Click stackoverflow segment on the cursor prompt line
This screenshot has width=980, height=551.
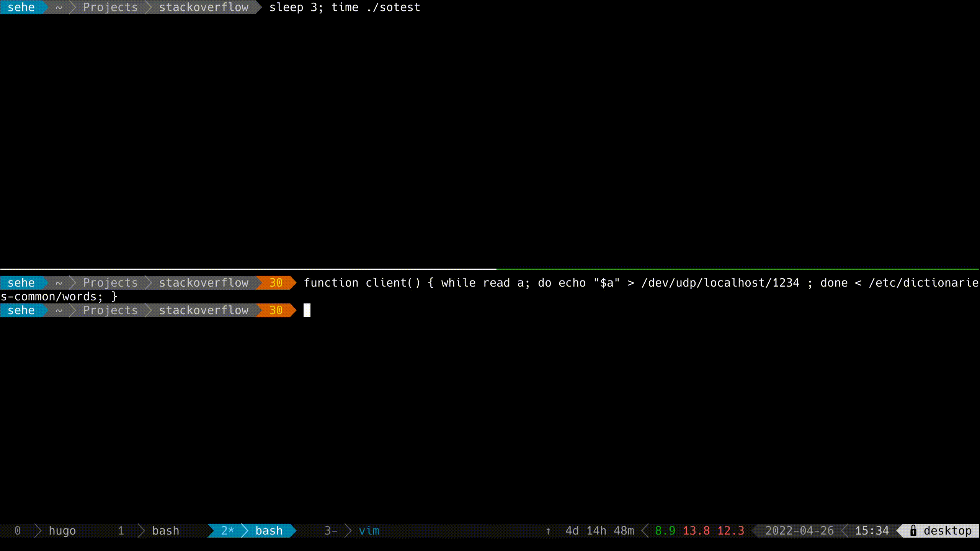(x=204, y=310)
